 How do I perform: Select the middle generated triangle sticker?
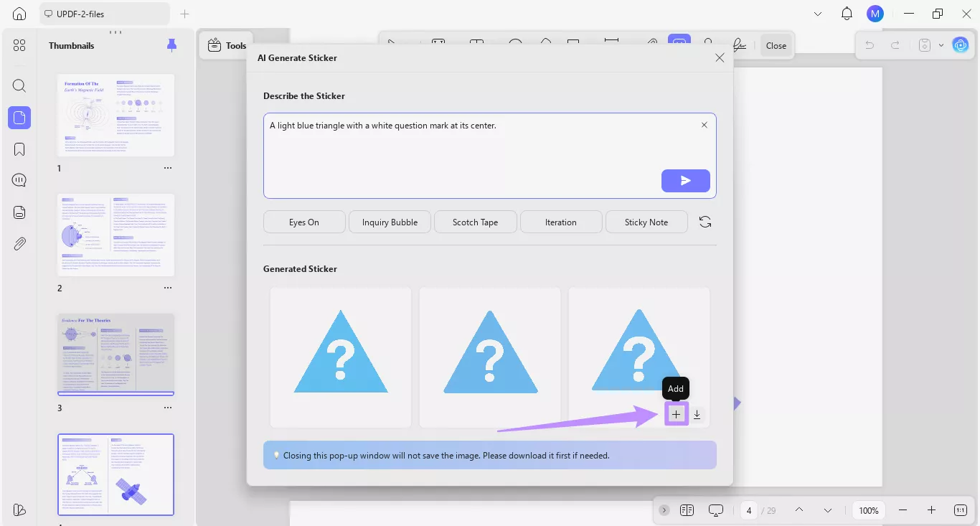click(490, 357)
